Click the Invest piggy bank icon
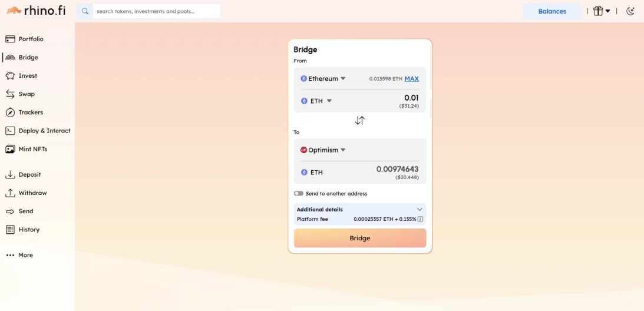The height and width of the screenshot is (311, 644). (10, 75)
